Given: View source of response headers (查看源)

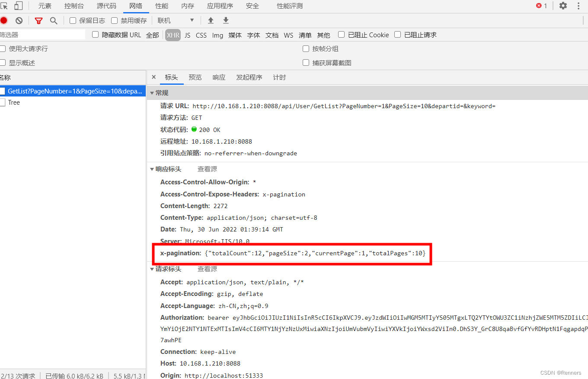Looking at the screenshot, I should (x=207, y=169).
